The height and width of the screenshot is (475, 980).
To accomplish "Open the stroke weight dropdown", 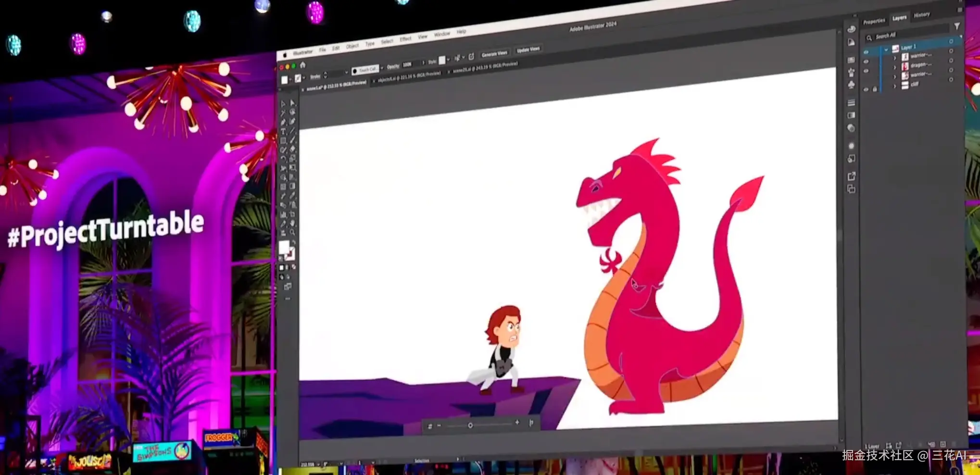I will [346, 73].
